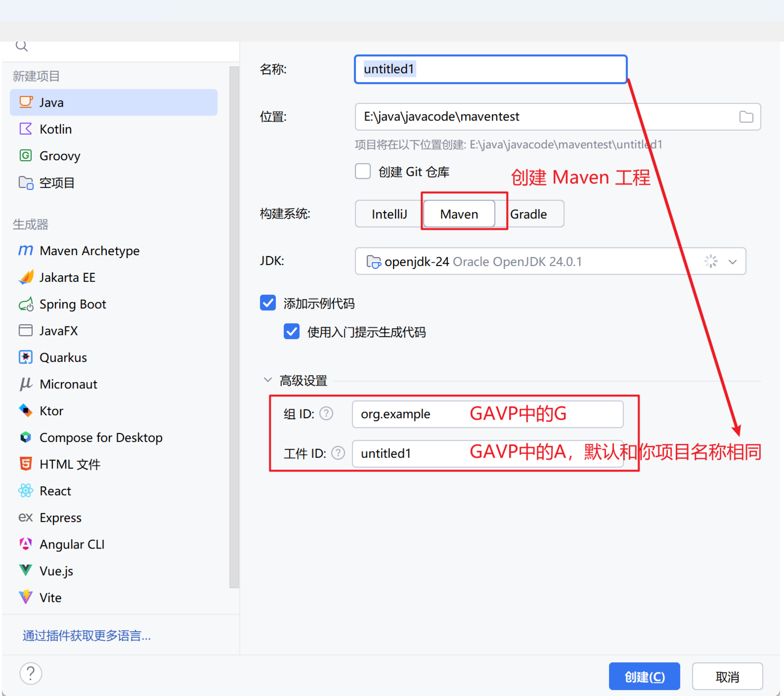The image size is (784, 696).
Task: Click the 取消 button
Action: pyautogui.click(x=727, y=676)
